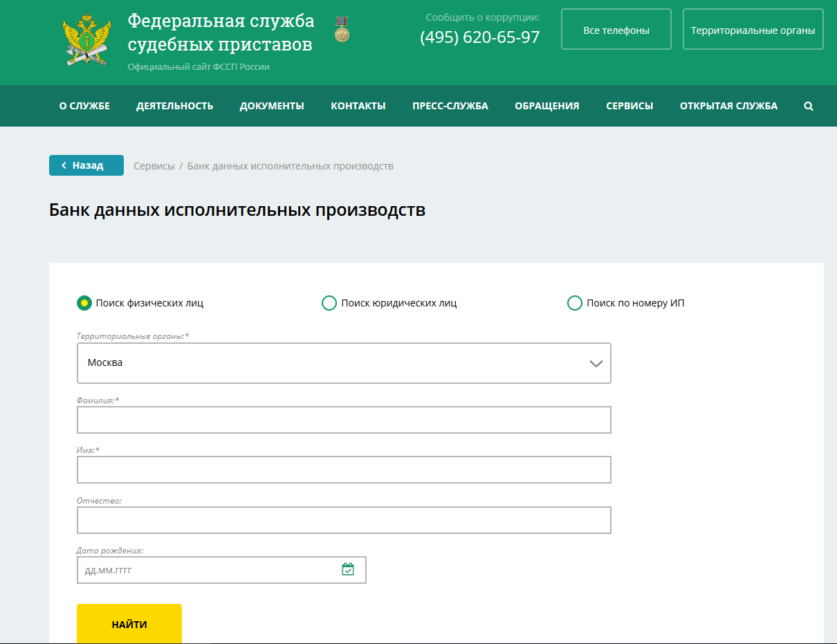This screenshot has height=644, width=837.
Task: Select 'Поиск физических лиц' radio option
Action: (84, 303)
